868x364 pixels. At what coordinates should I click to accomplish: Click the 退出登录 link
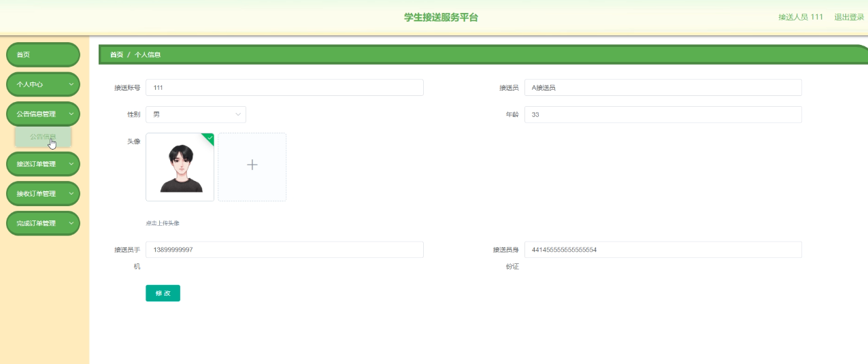coord(849,17)
